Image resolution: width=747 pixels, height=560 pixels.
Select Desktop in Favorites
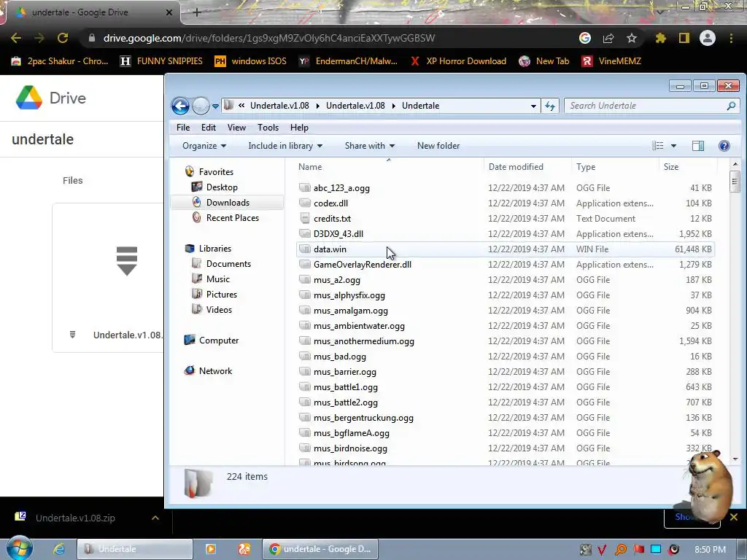(x=222, y=187)
